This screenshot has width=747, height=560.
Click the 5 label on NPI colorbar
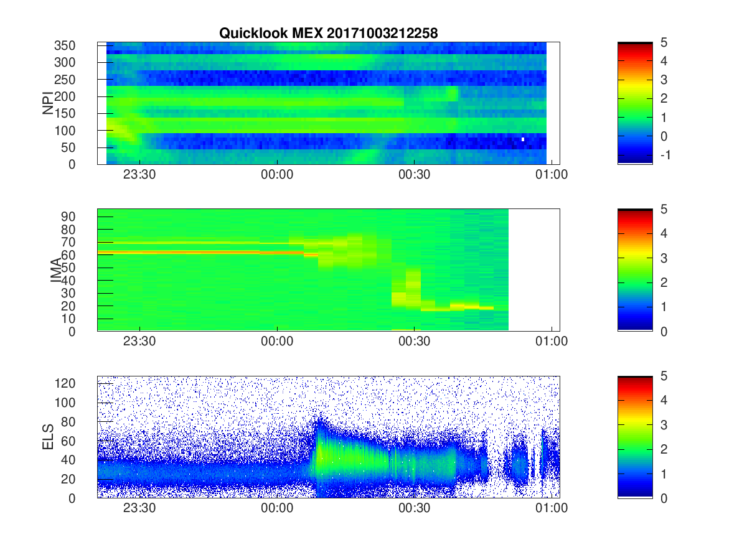coord(664,42)
